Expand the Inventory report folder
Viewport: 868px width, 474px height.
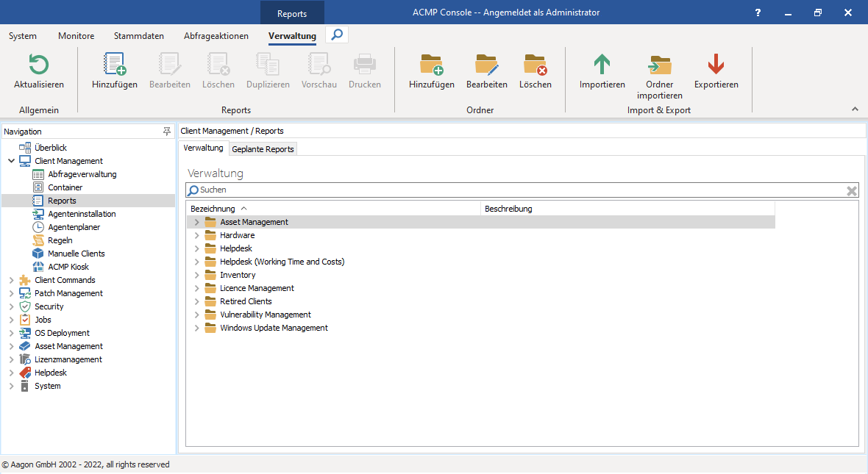coord(196,276)
